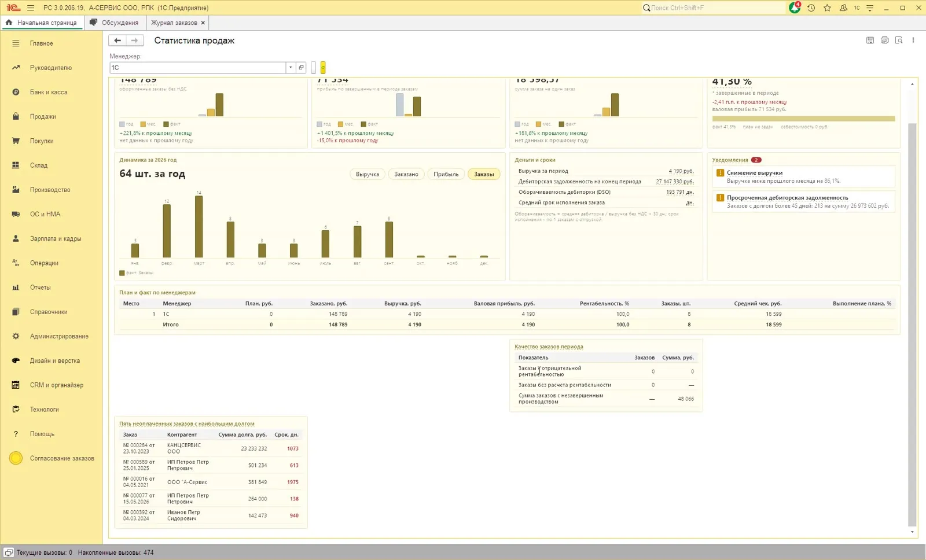Click the print icon

point(884,40)
